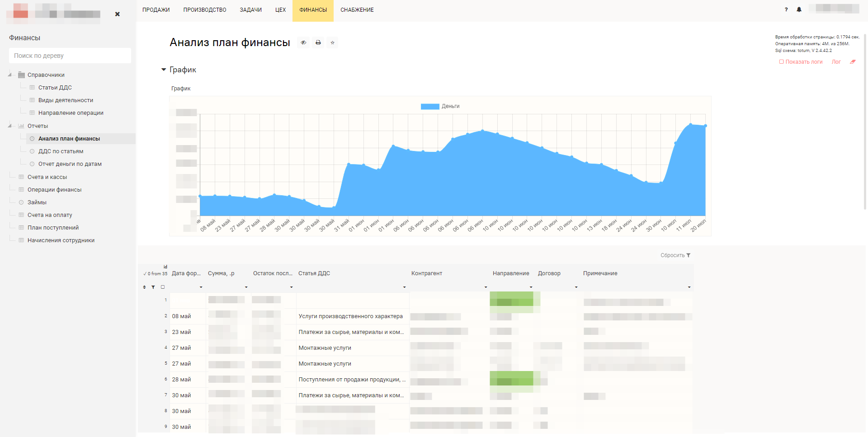Open the ДДС по статьям report
This screenshot has height=437, width=868.
[61, 151]
